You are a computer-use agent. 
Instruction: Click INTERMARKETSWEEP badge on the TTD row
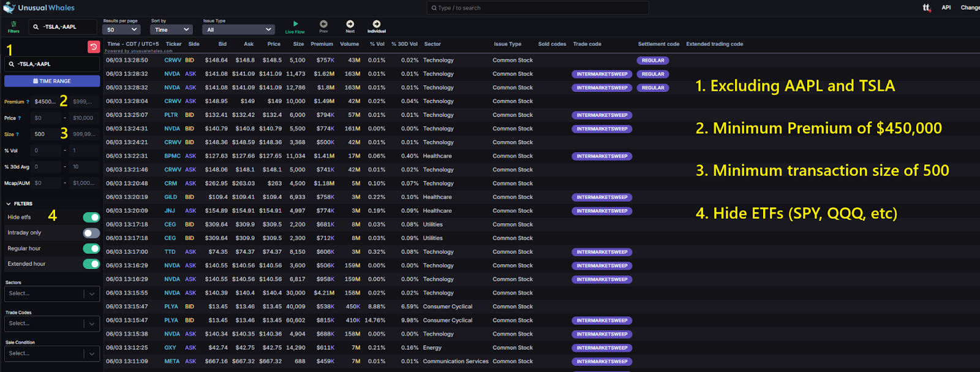tap(602, 252)
